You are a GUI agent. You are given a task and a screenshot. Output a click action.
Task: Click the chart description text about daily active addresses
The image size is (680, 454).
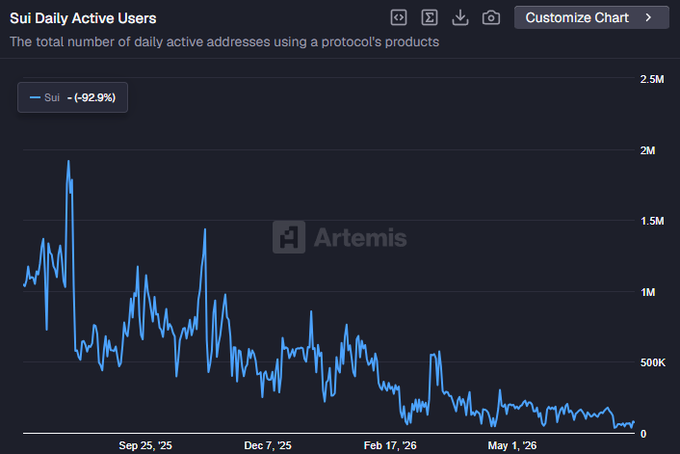(x=224, y=42)
